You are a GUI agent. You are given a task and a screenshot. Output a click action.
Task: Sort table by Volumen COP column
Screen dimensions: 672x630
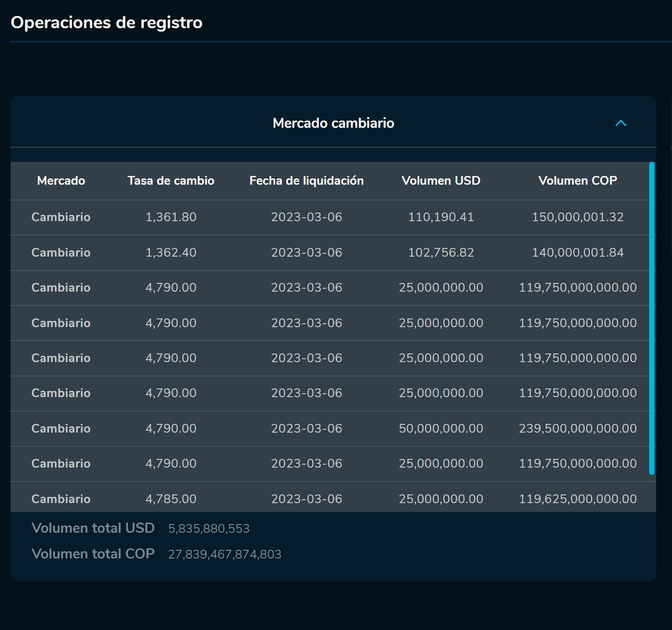pos(578,180)
